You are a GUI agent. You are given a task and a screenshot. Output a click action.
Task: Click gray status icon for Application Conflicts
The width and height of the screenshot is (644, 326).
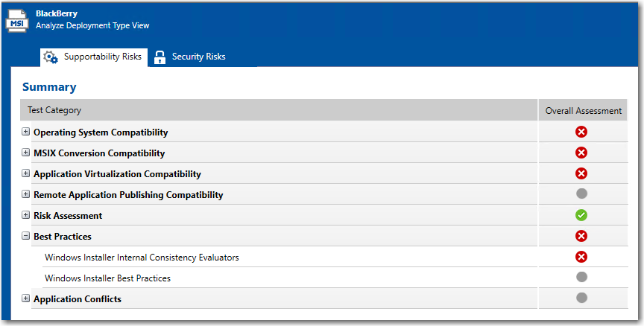(582, 298)
